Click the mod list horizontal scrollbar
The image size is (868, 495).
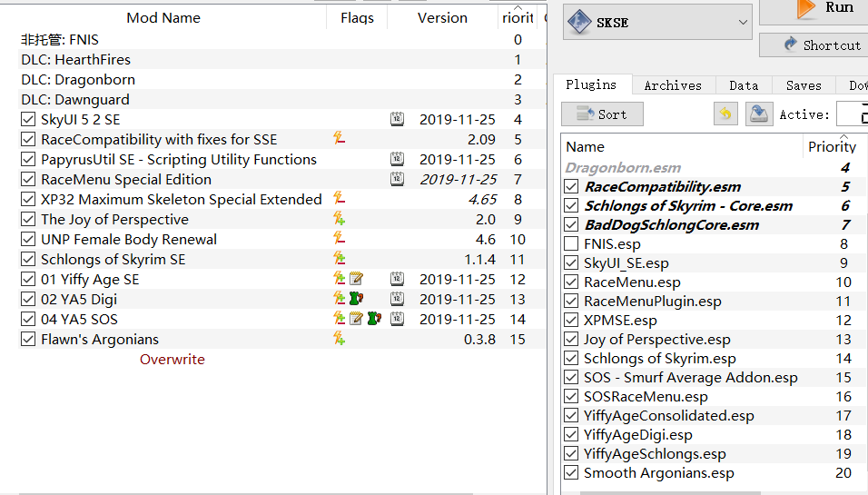(246, 493)
